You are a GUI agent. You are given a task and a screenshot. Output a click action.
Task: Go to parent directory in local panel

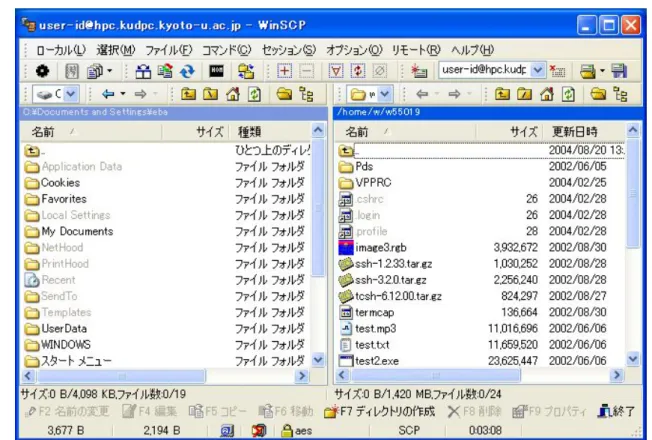coord(188,94)
